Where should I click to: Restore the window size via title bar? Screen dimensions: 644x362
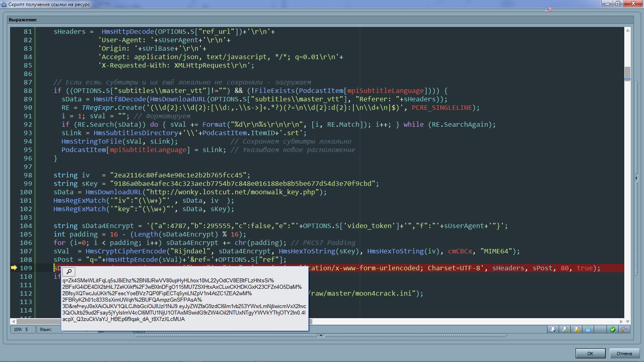click(x=617, y=4)
